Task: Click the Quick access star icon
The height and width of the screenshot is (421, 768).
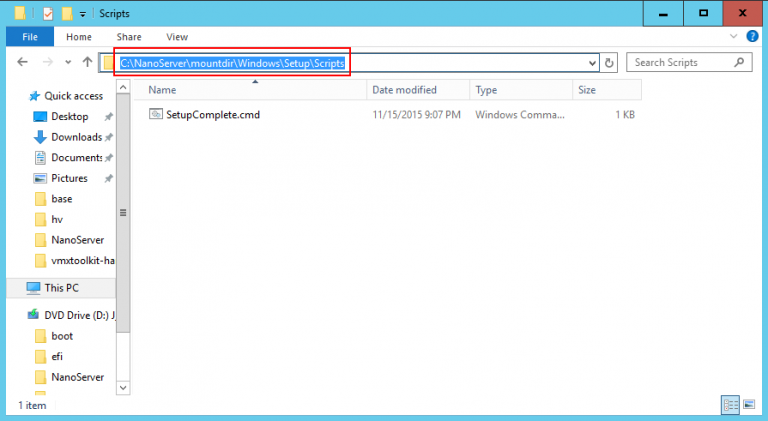Action: pyautogui.click(x=34, y=96)
